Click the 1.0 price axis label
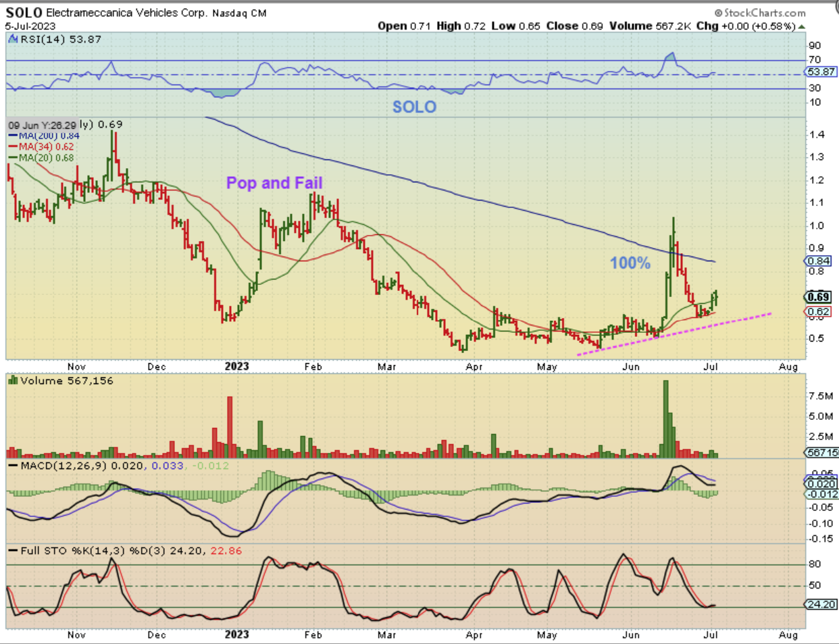 [x=816, y=225]
